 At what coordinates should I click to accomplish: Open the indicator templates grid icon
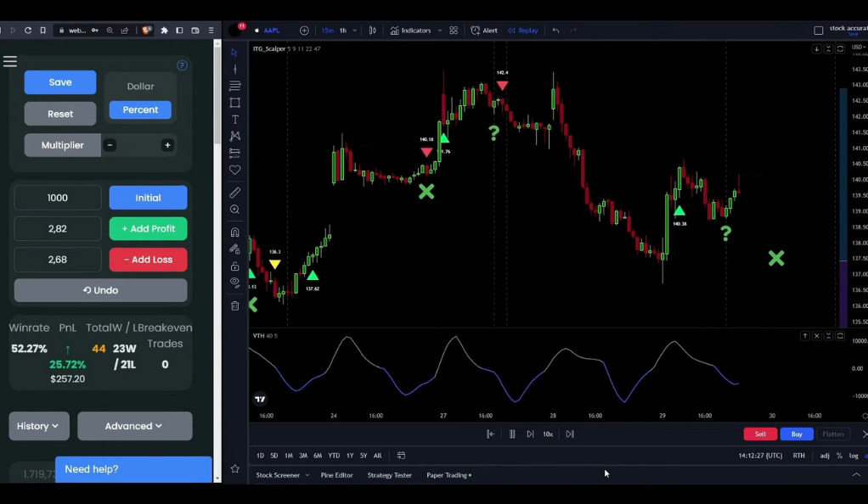point(454,31)
